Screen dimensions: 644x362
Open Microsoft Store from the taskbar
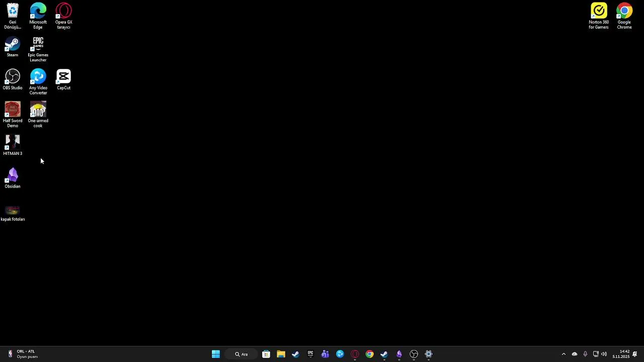266,354
